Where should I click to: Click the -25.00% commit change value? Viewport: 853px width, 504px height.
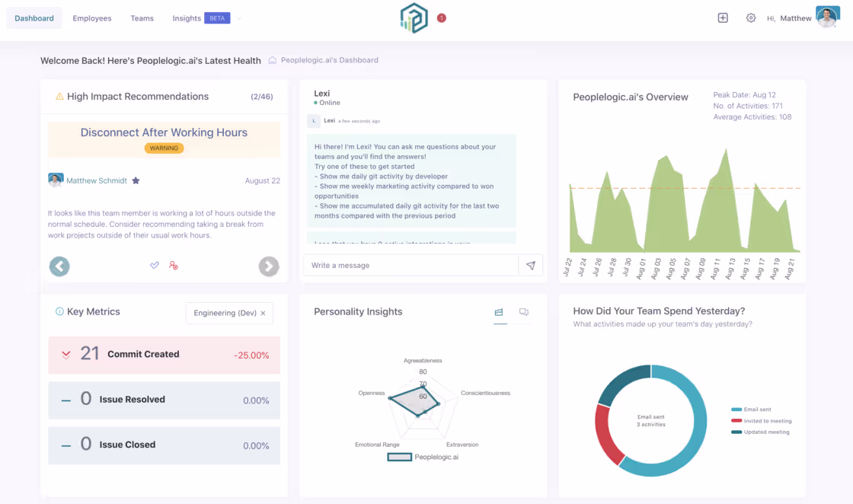coord(251,355)
